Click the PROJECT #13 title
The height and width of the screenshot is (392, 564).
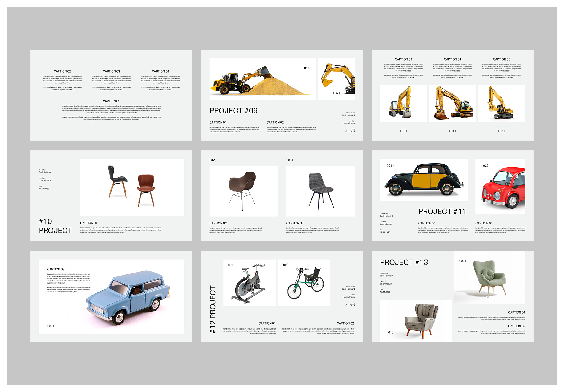point(404,262)
